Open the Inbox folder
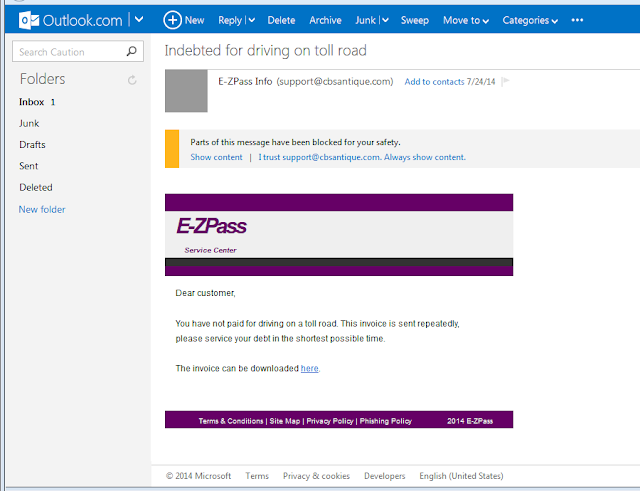 coord(31,102)
